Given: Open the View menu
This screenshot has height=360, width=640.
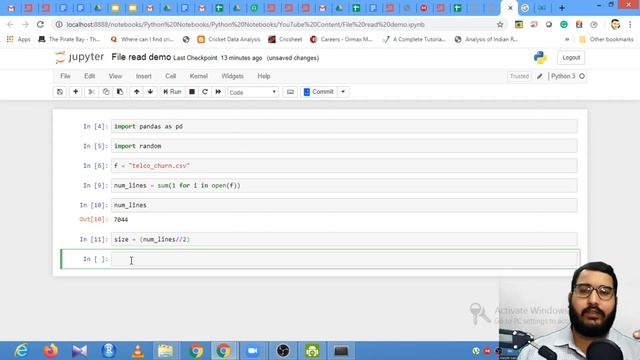Looking at the screenshot, I should (x=115, y=76).
